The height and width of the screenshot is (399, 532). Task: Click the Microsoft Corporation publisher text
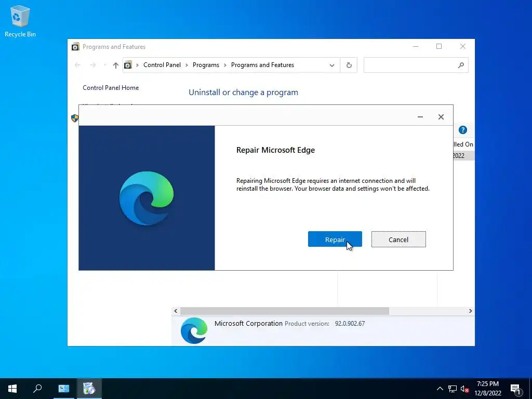[x=248, y=323]
